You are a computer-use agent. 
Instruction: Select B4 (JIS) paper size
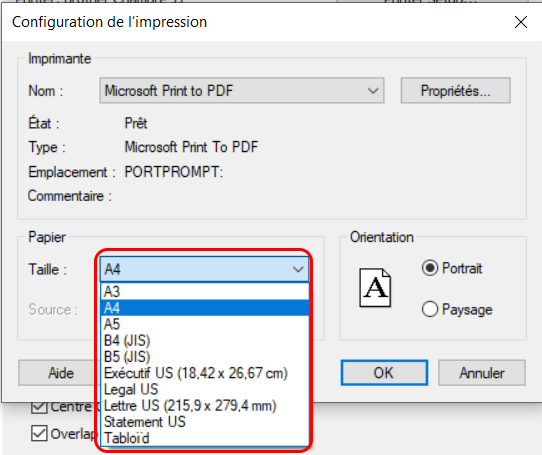tap(204, 341)
